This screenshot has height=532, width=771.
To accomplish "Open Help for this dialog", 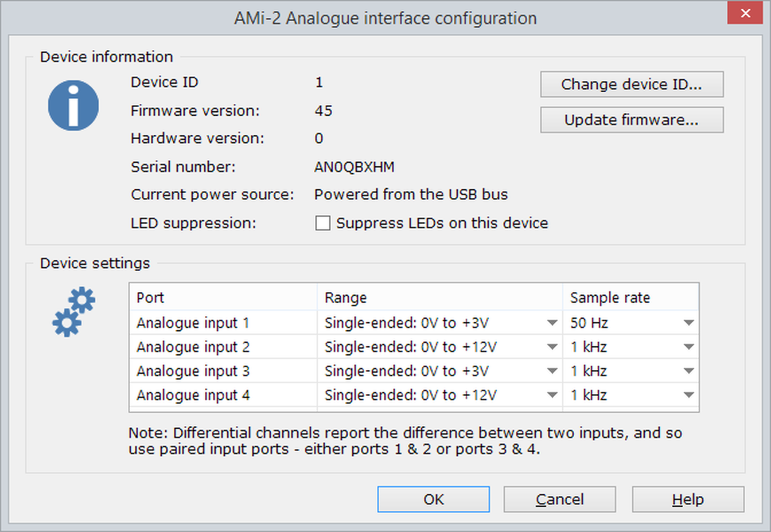I will point(688,499).
